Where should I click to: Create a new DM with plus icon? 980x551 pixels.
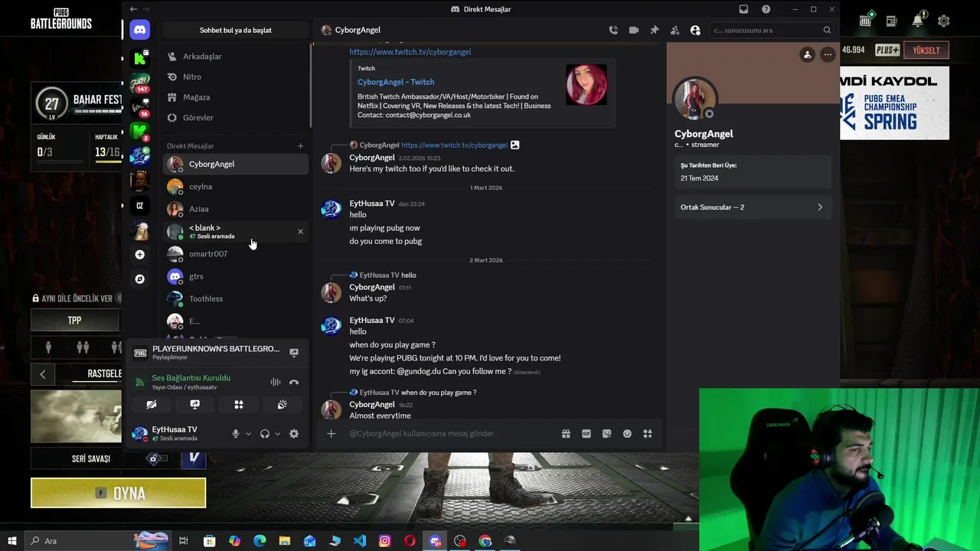coord(300,146)
